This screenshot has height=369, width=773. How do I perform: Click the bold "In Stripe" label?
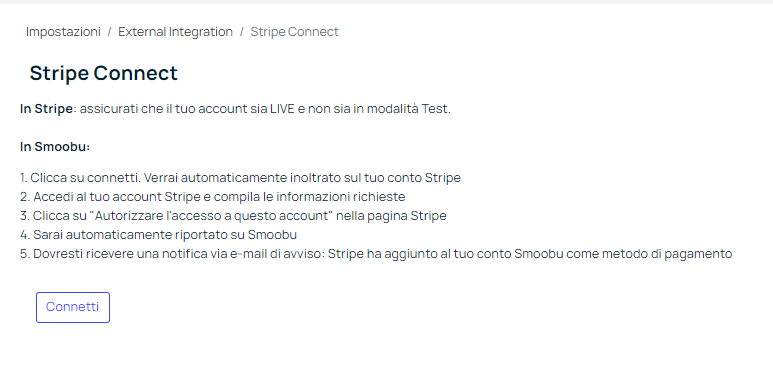(x=46, y=109)
